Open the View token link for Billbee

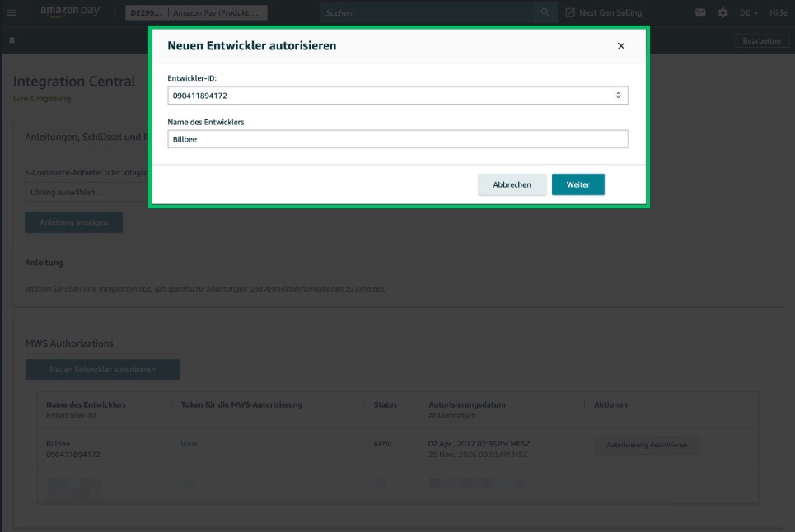pyautogui.click(x=189, y=444)
